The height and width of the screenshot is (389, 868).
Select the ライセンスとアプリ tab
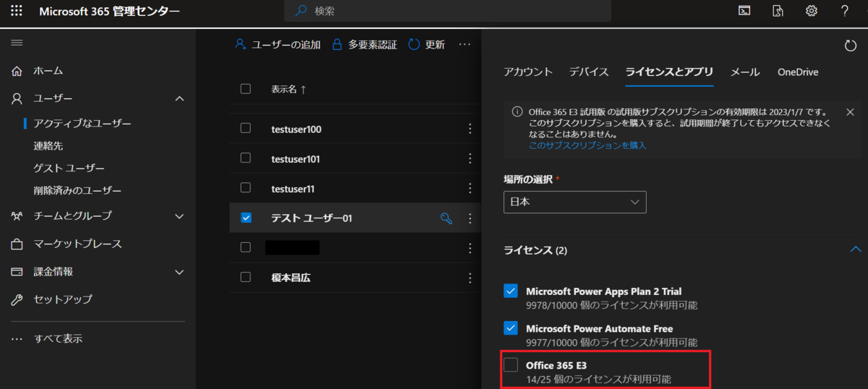tap(669, 72)
